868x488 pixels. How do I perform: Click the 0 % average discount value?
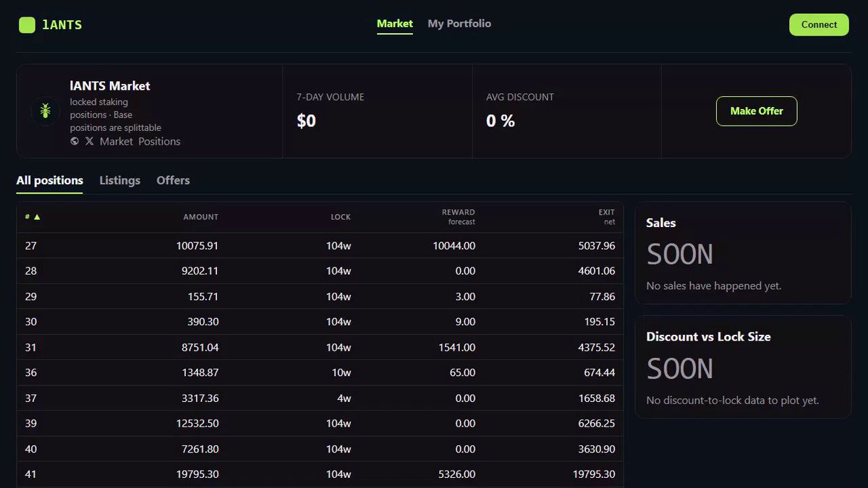[501, 121]
